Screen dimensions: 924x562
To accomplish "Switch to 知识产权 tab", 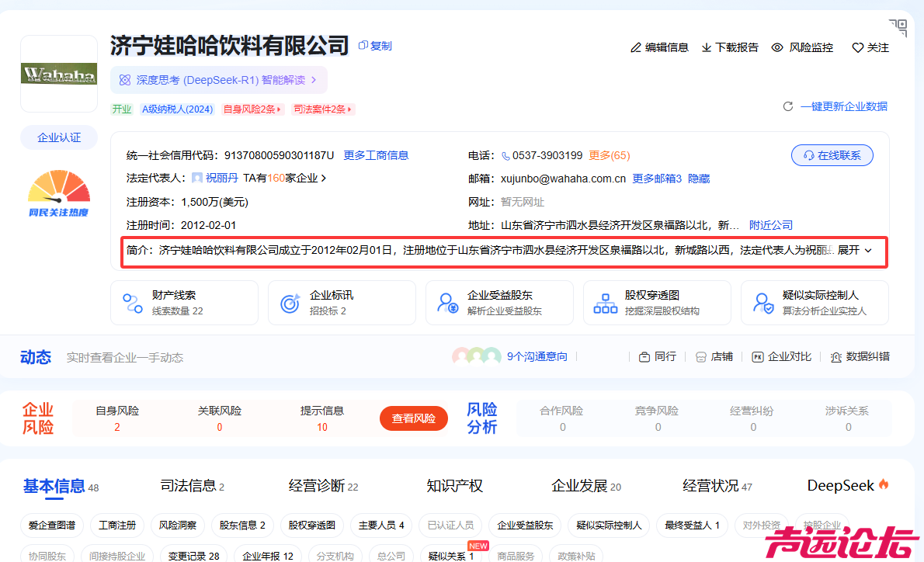I will (454, 486).
